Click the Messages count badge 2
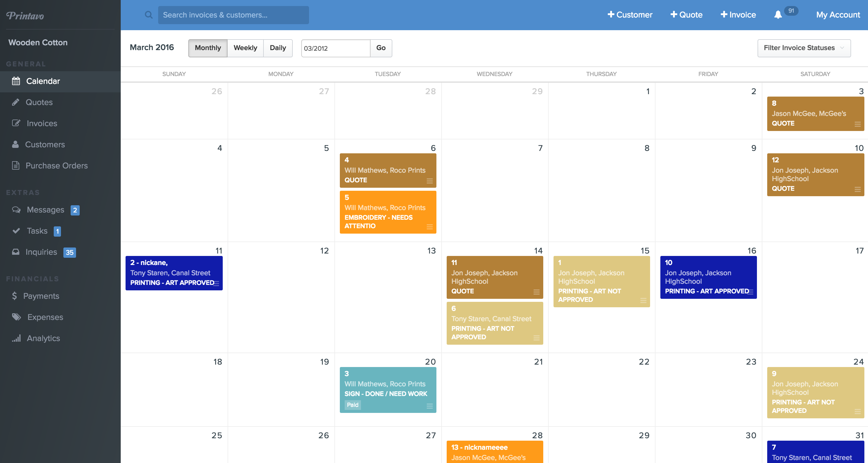This screenshot has width=868, height=463. (x=75, y=210)
